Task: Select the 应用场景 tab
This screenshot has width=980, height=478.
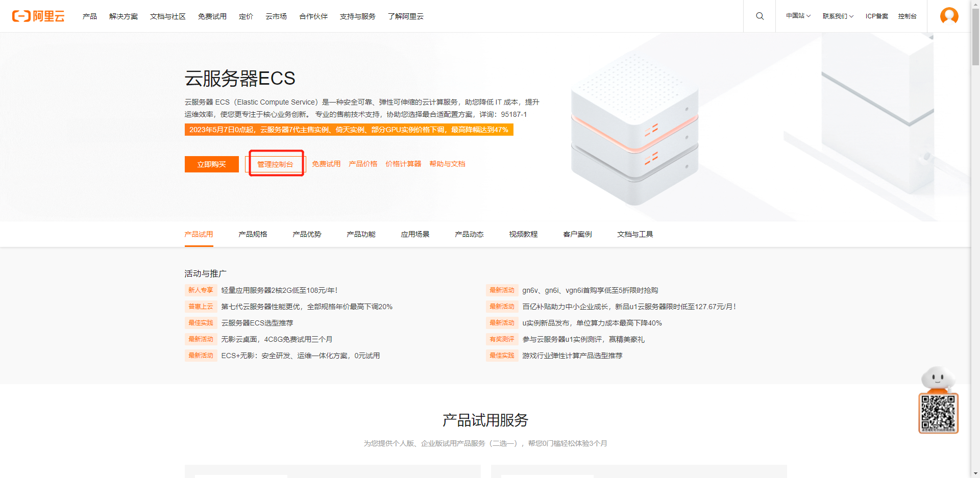Action: [415, 234]
